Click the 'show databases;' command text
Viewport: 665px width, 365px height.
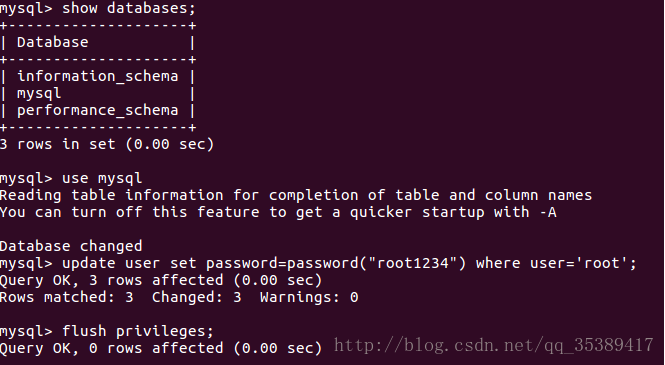tap(129, 8)
